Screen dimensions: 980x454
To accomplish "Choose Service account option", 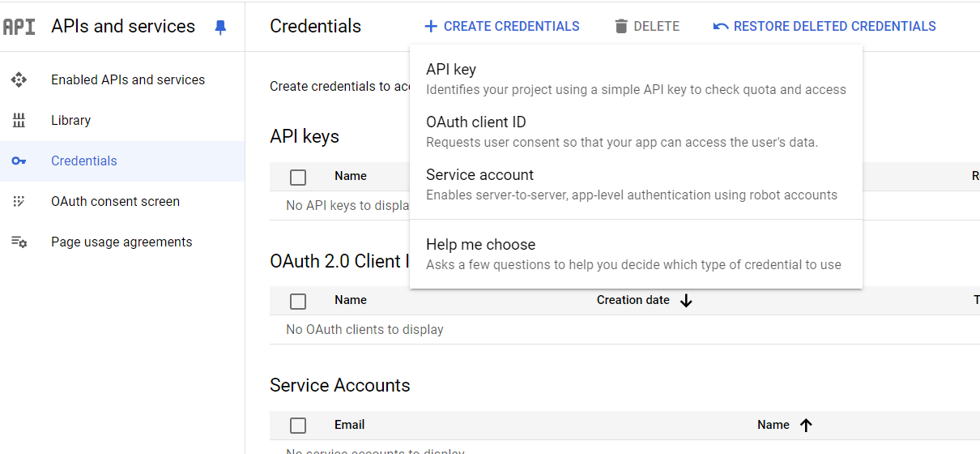I will point(636,185).
